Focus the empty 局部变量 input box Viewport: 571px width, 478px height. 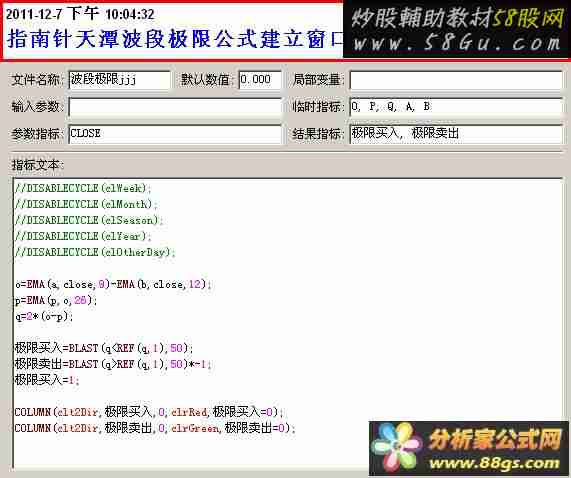[456, 80]
